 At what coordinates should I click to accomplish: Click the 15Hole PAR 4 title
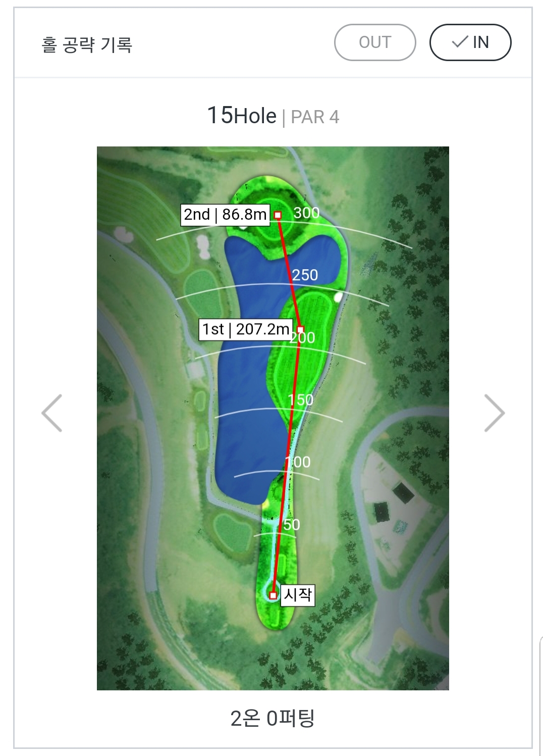[273, 116]
